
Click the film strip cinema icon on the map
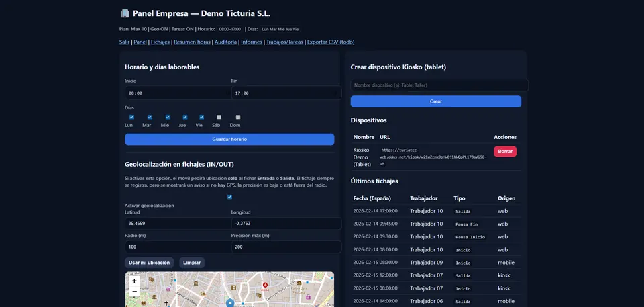click(233, 288)
